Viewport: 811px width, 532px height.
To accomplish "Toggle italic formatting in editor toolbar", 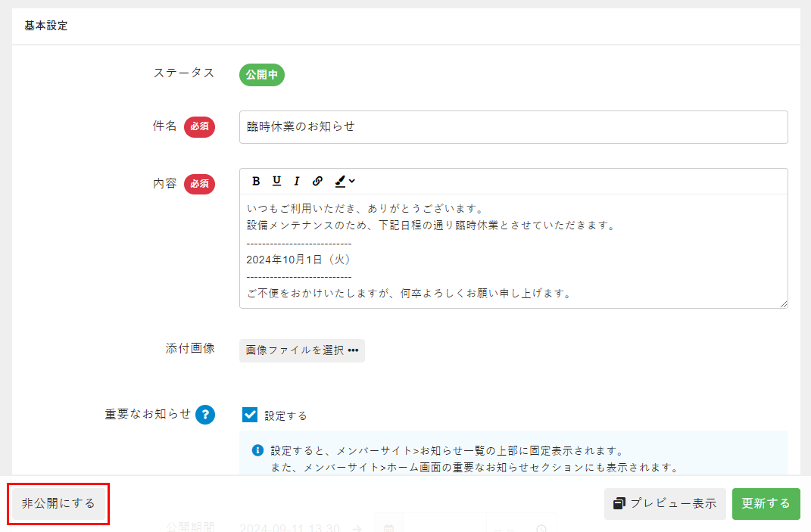I will click(x=297, y=181).
